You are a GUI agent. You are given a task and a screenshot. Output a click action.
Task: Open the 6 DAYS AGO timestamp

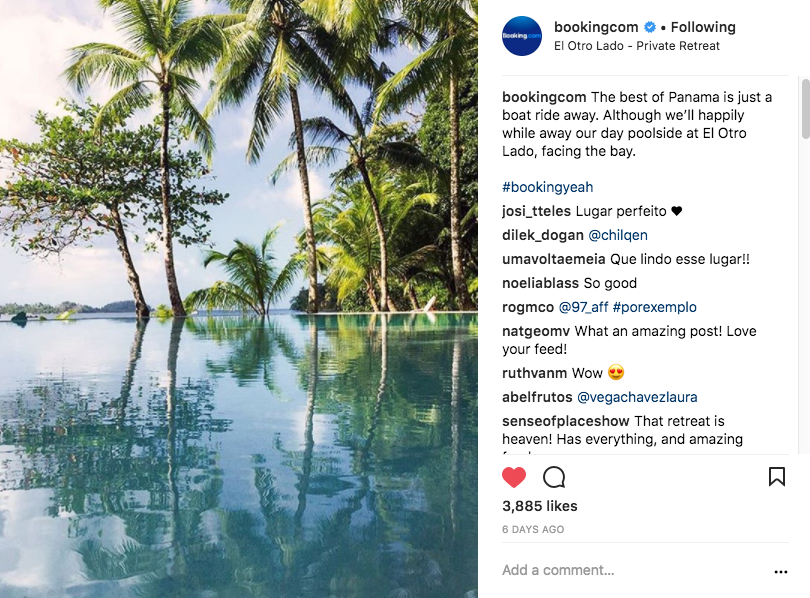click(x=533, y=529)
